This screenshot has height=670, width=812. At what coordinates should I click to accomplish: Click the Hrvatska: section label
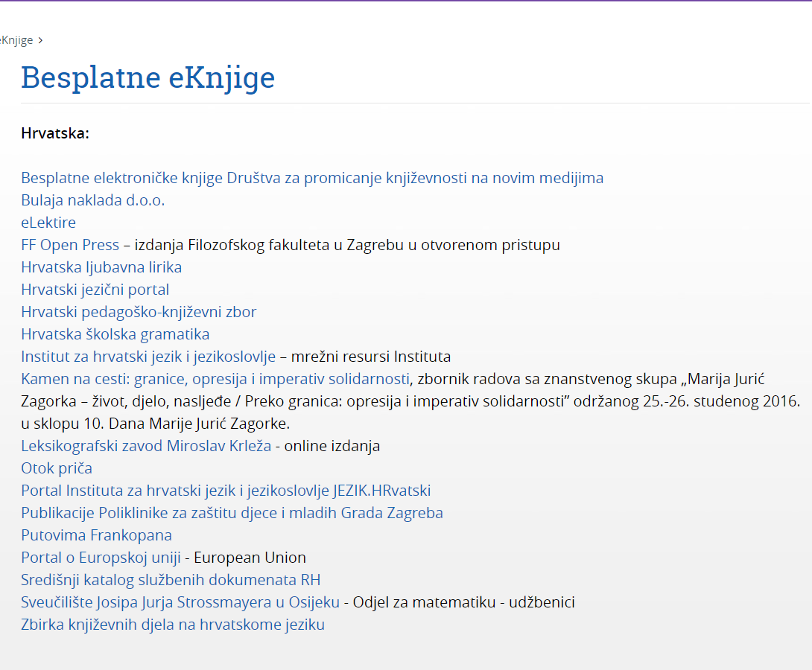click(x=55, y=133)
